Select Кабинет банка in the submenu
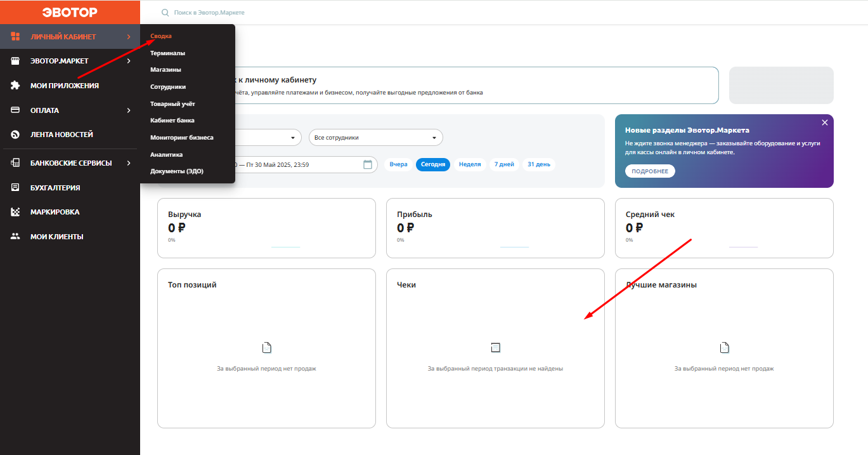 tap(172, 121)
